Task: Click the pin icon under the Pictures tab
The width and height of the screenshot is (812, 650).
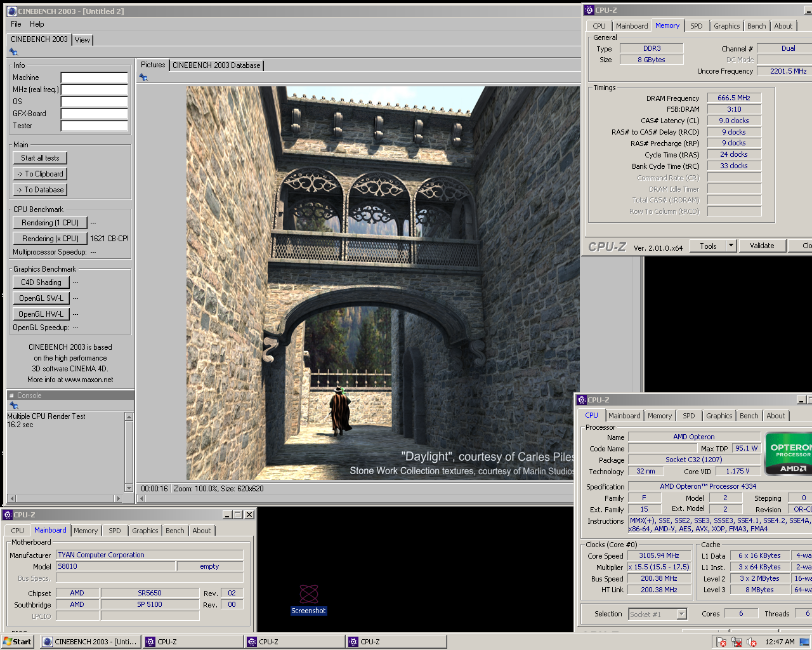Action: tap(143, 77)
